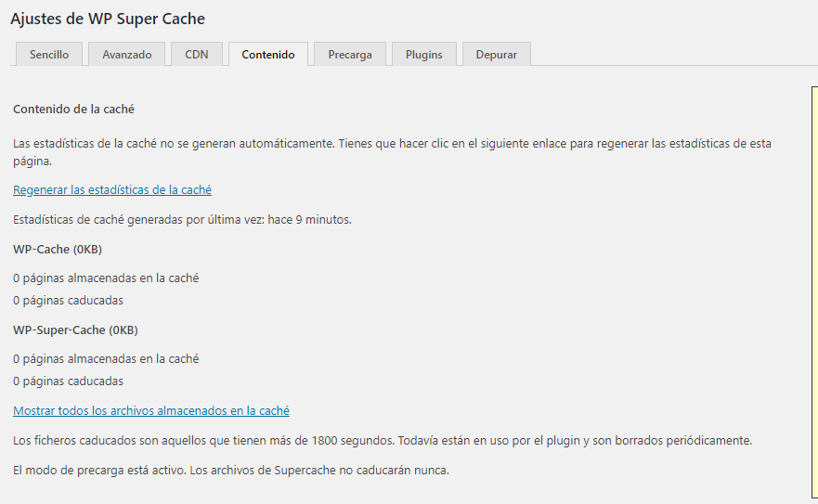Select the Contenido de la caché heading
818x504 pixels.
tap(73, 109)
